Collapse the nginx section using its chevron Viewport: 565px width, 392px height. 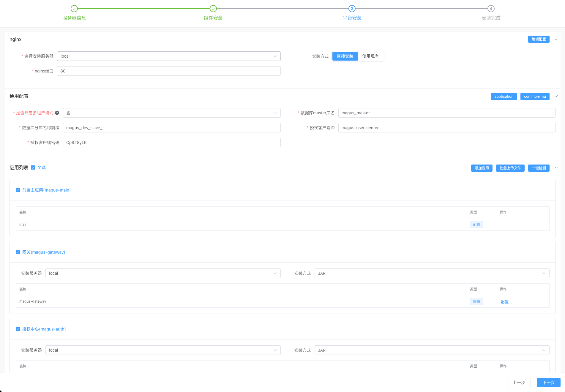(556, 39)
